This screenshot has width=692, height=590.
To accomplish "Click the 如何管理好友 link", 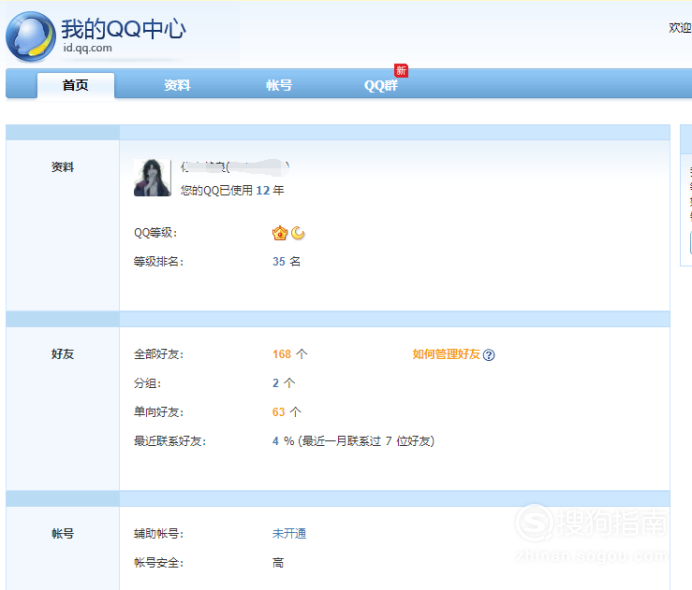I will point(446,354).
